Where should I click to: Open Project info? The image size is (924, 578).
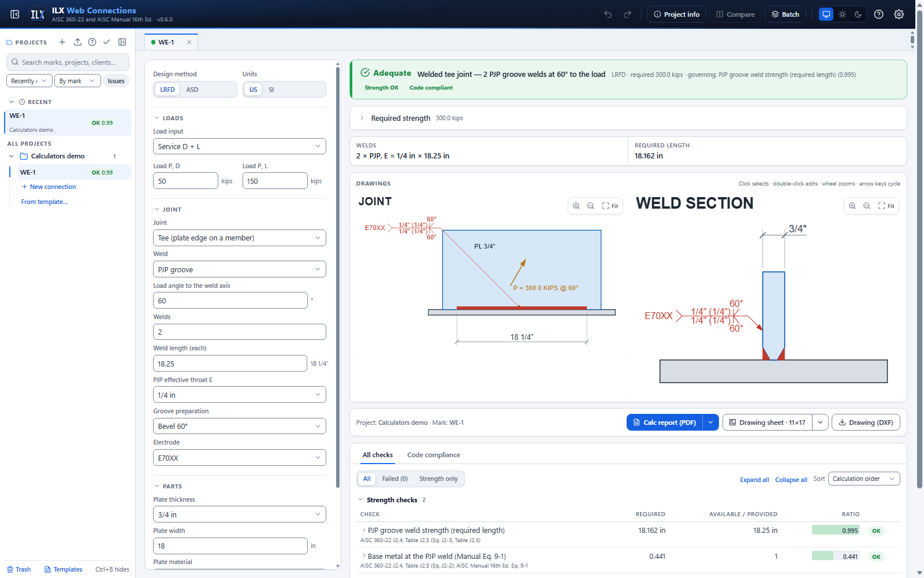(x=676, y=14)
